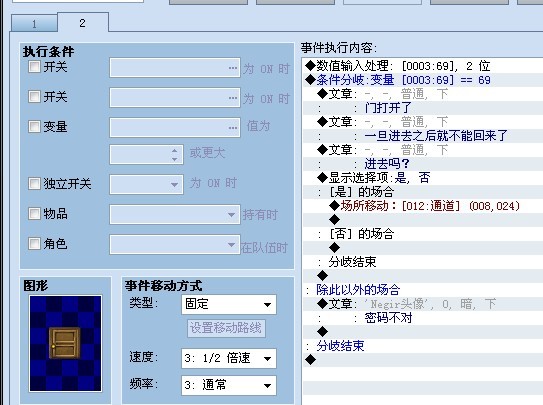Select the 数值输入处理 command line

point(423,66)
